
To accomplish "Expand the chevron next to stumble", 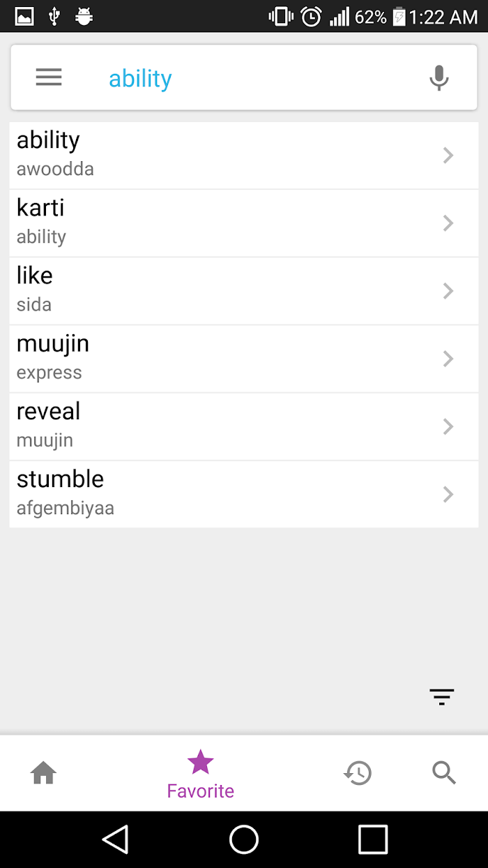I will (448, 495).
